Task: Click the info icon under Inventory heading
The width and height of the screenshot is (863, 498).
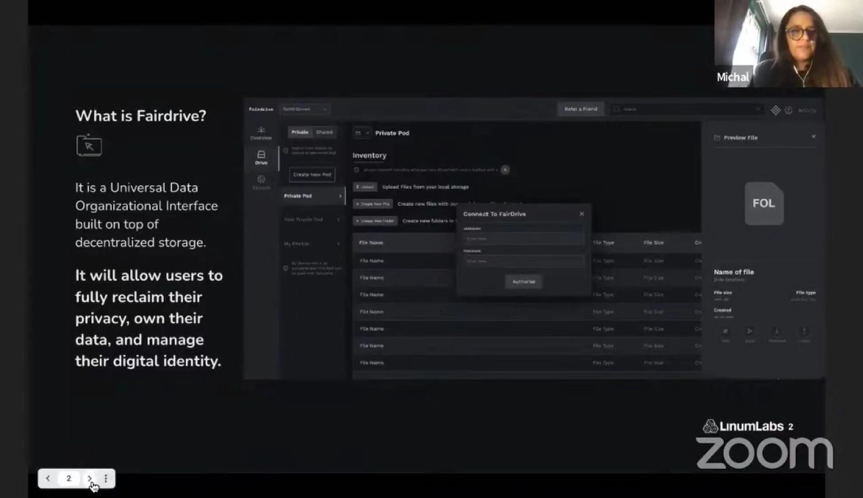Action: [357, 170]
